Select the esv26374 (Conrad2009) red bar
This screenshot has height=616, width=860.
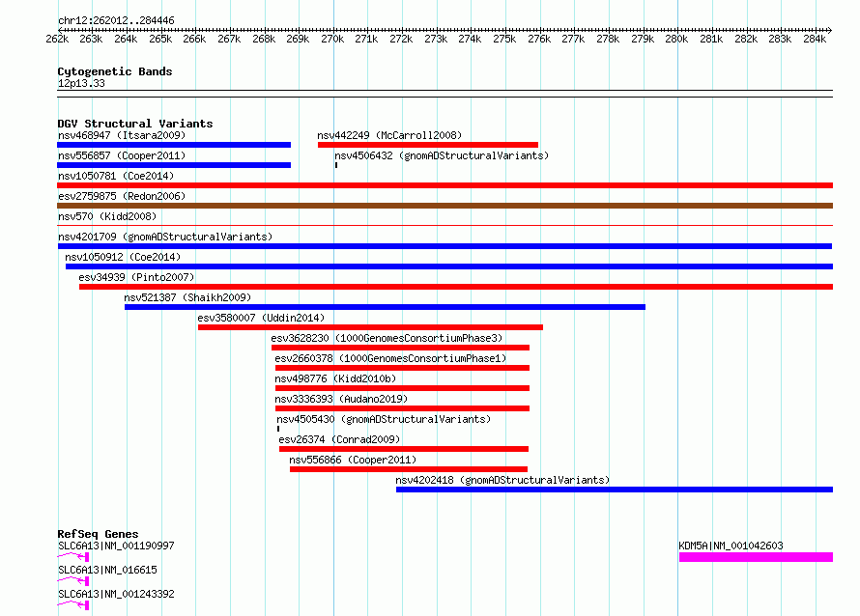(404, 449)
